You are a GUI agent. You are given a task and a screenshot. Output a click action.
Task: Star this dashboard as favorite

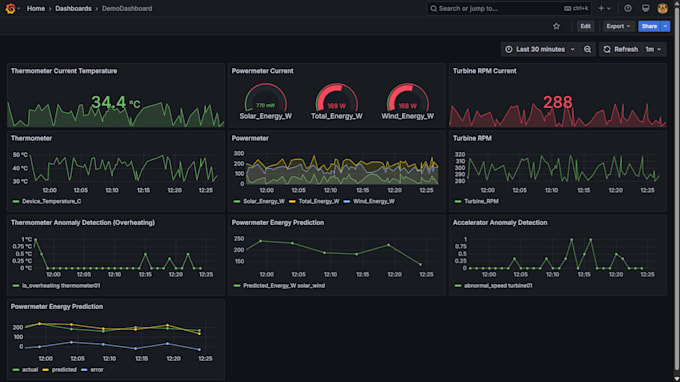pyautogui.click(x=556, y=26)
